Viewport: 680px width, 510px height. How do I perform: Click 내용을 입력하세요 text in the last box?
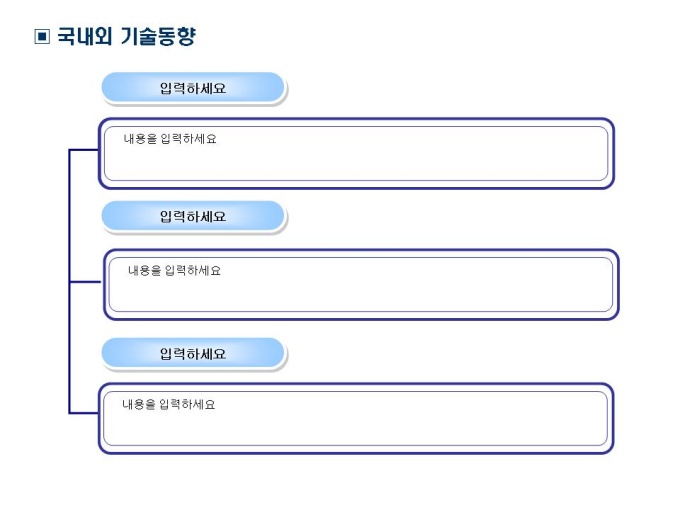[x=169, y=404]
